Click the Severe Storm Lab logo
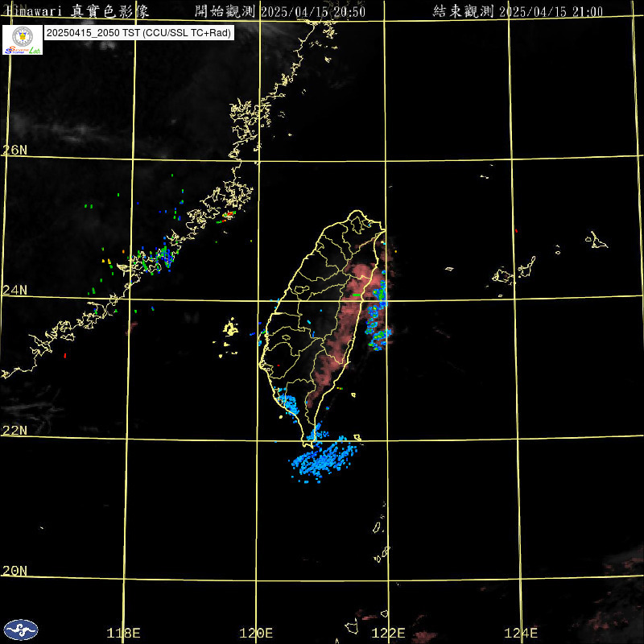 coord(23,39)
